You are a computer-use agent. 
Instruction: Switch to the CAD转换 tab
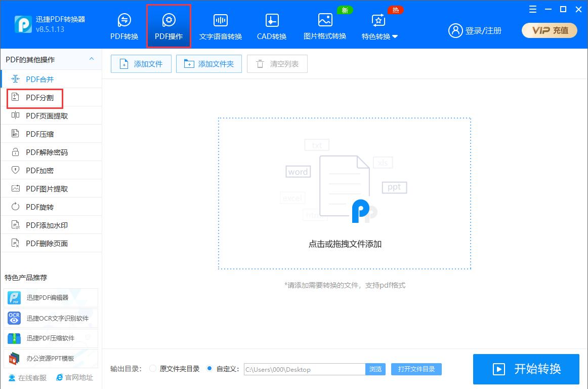coord(271,25)
